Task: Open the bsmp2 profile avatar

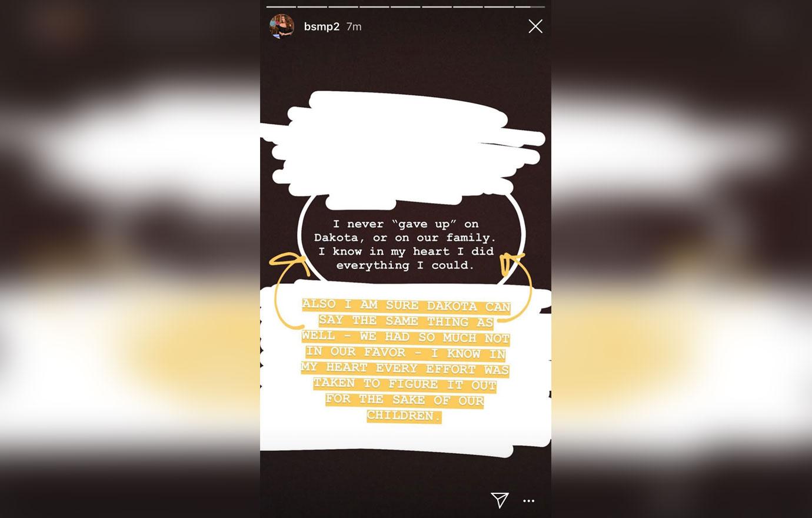Action: (282, 26)
